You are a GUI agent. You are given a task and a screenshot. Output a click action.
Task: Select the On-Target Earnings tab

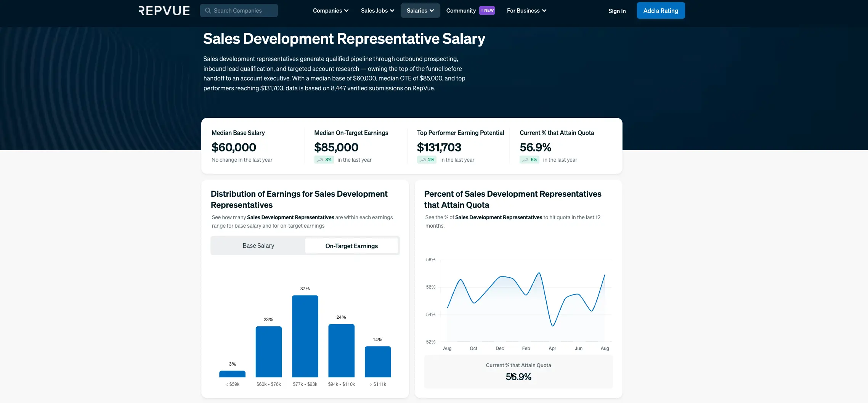point(352,246)
